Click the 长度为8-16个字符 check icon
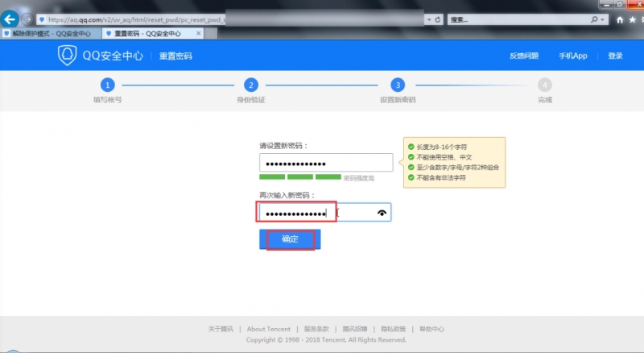This screenshot has width=644, height=353. pyautogui.click(x=411, y=147)
